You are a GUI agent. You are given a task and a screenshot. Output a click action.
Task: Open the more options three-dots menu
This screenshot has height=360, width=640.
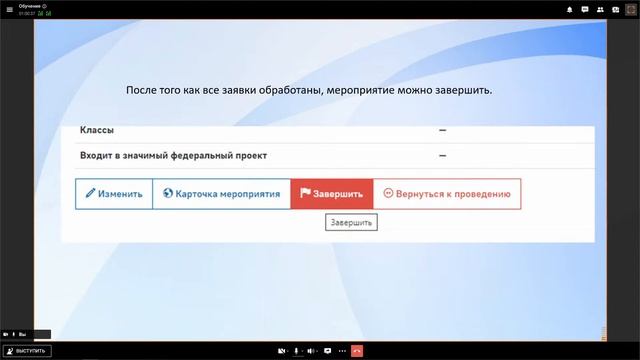342,351
